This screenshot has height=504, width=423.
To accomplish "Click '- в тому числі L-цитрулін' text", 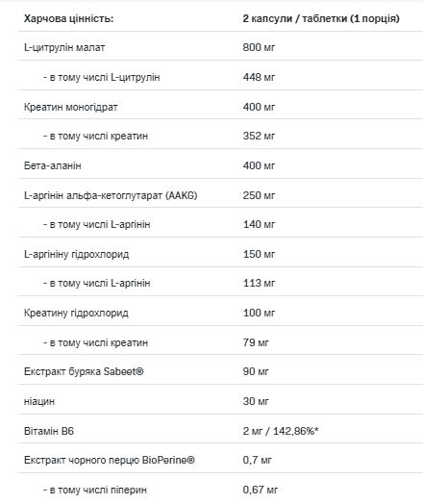I will (102, 77).
